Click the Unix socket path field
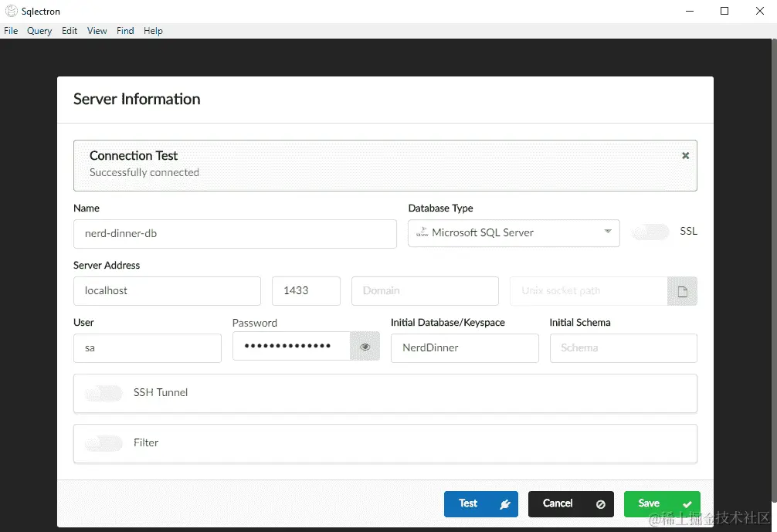 pos(589,291)
